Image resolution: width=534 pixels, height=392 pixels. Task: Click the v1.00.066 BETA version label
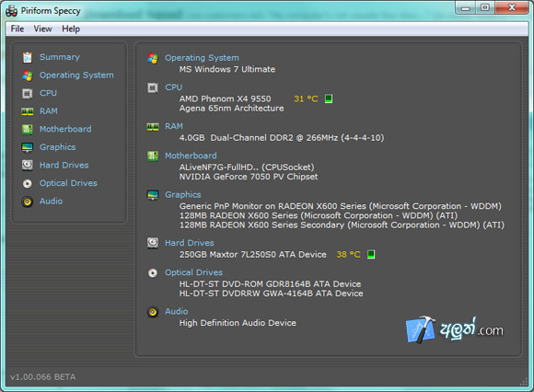(x=43, y=377)
